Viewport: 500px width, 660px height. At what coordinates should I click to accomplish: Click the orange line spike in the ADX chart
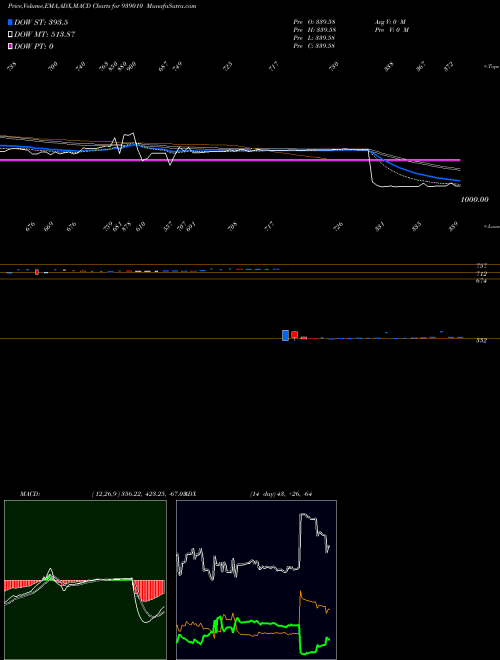tap(301, 593)
